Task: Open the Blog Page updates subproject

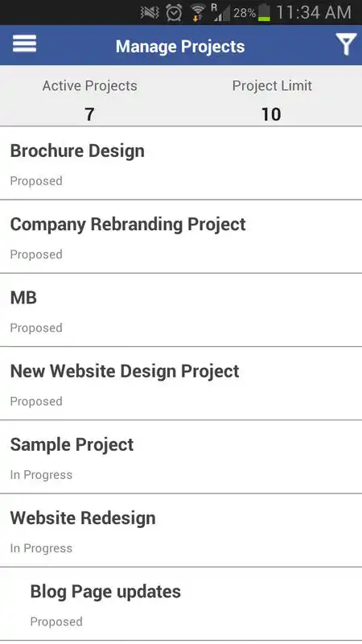Action: tap(181, 605)
